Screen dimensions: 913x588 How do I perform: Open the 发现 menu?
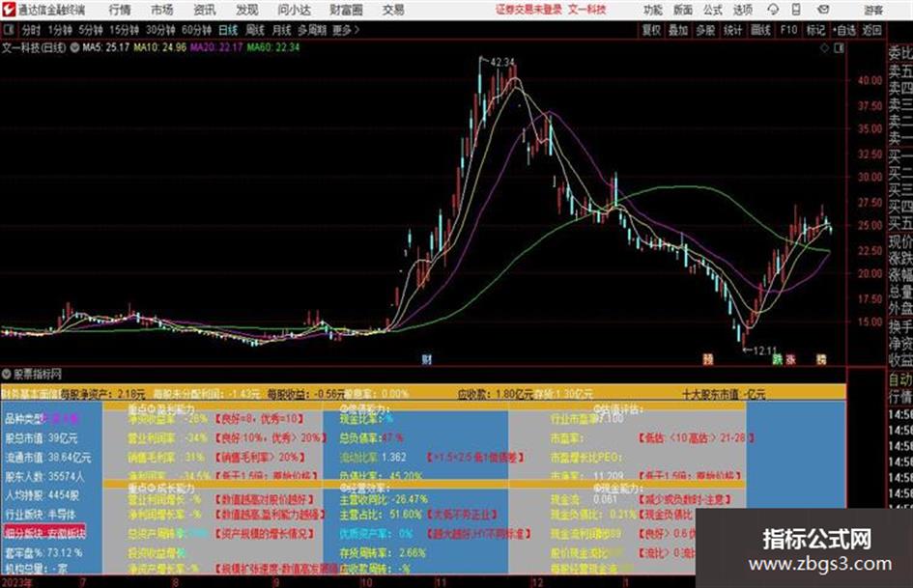click(x=247, y=10)
